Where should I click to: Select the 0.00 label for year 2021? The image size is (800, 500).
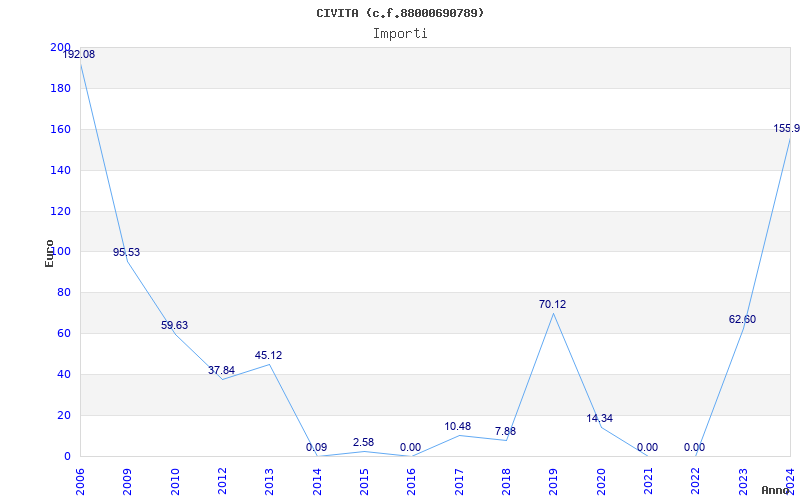pyautogui.click(x=647, y=447)
